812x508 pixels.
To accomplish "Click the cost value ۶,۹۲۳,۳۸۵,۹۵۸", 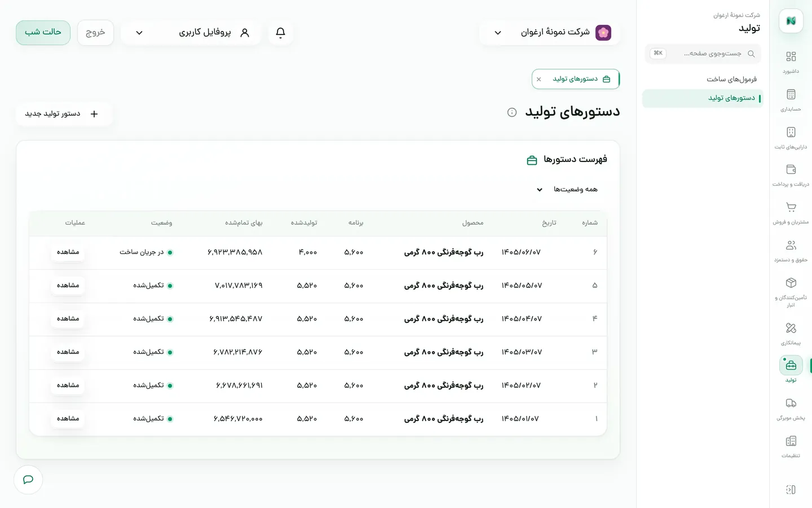I will point(235,252).
